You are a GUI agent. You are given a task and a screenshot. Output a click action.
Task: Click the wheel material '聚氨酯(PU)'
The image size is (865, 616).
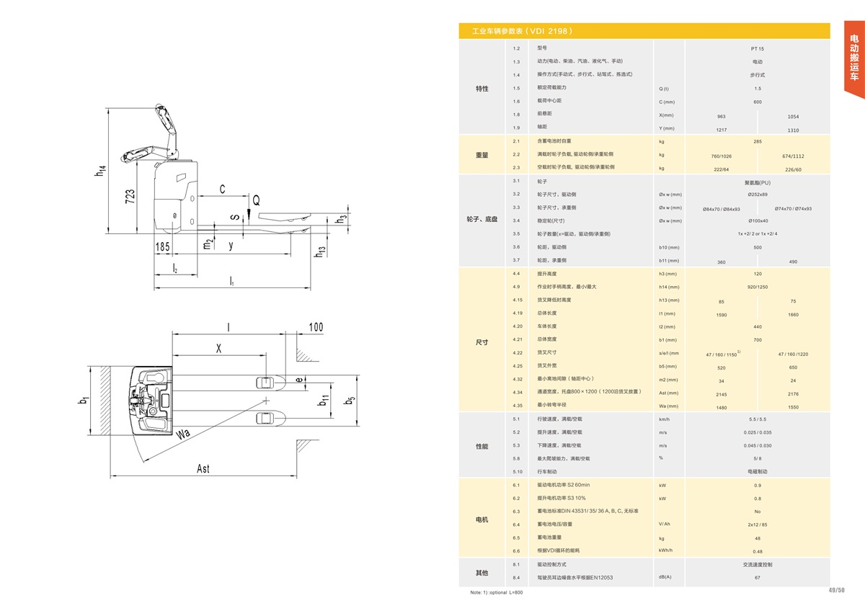757,182
